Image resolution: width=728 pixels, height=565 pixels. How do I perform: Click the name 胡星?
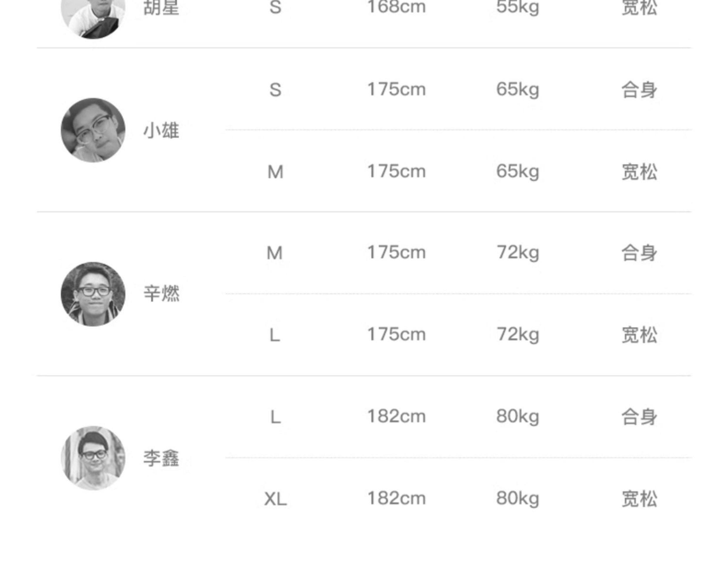(161, 7)
